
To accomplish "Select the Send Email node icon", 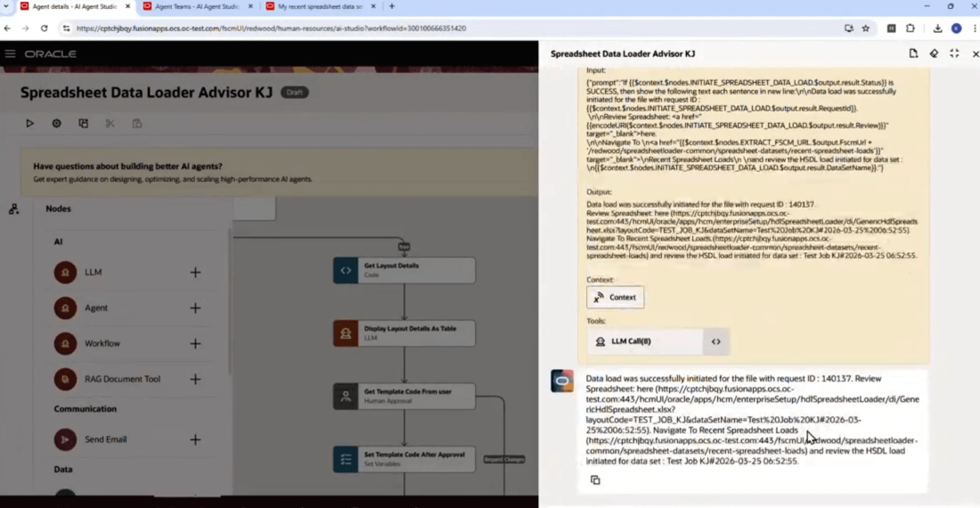I will pos(65,440).
